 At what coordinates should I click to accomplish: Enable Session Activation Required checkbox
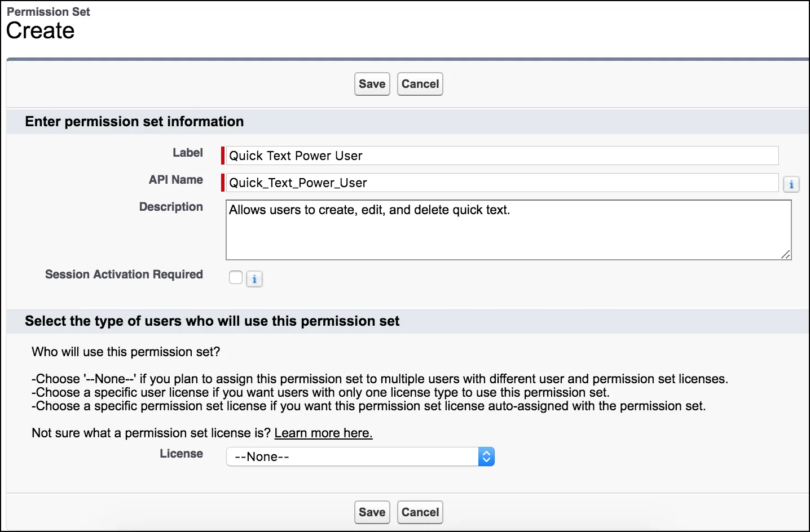(236, 277)
